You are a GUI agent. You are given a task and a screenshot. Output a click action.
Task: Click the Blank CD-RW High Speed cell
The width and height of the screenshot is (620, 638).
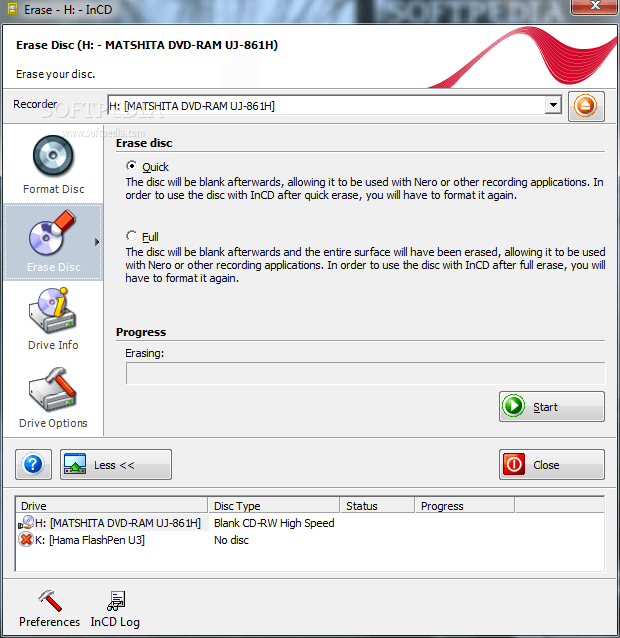274,523
